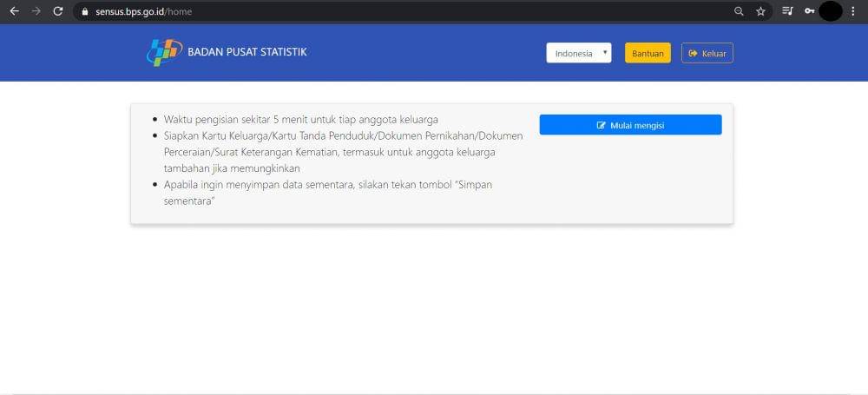This screenshot has height=395, width=868.
Task: Bookmark this page with the star icon
Action: [x=760, y=11]
